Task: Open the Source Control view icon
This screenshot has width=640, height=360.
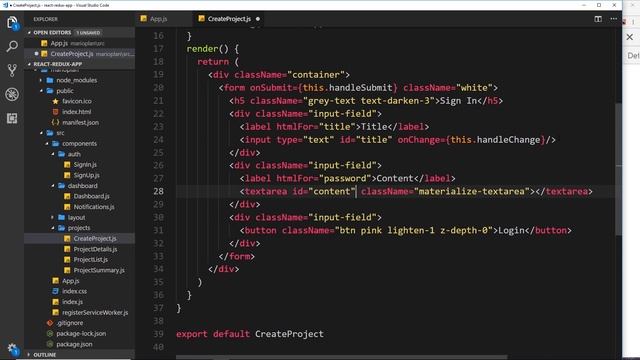Action: click(x=12, y=70)
